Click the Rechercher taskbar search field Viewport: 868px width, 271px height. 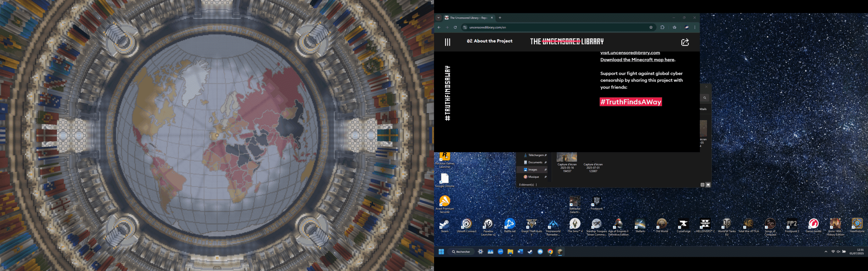461,252
